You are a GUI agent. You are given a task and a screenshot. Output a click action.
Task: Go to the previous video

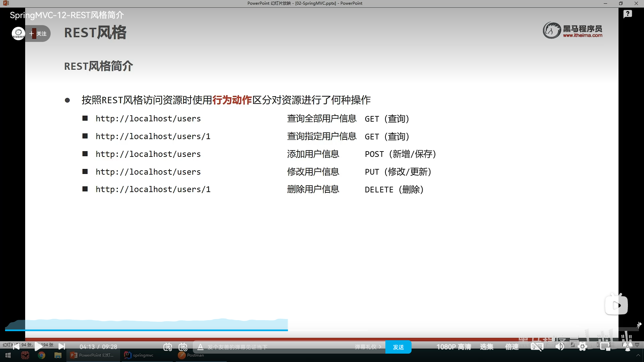[x=16, y=347]
